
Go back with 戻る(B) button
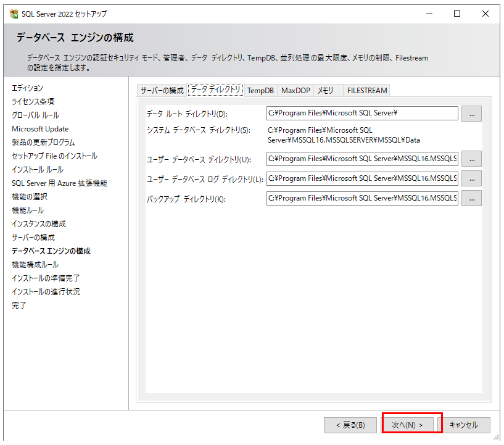click(350, 425)
